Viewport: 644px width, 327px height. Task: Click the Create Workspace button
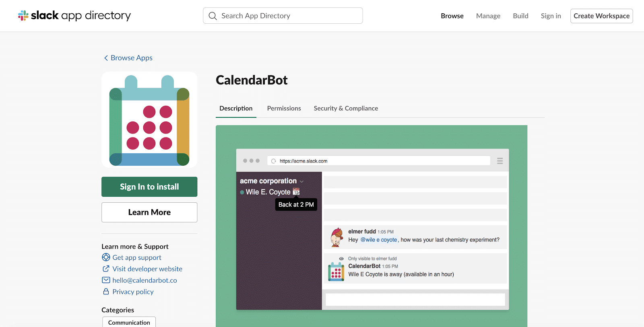[x=601, y=16]
